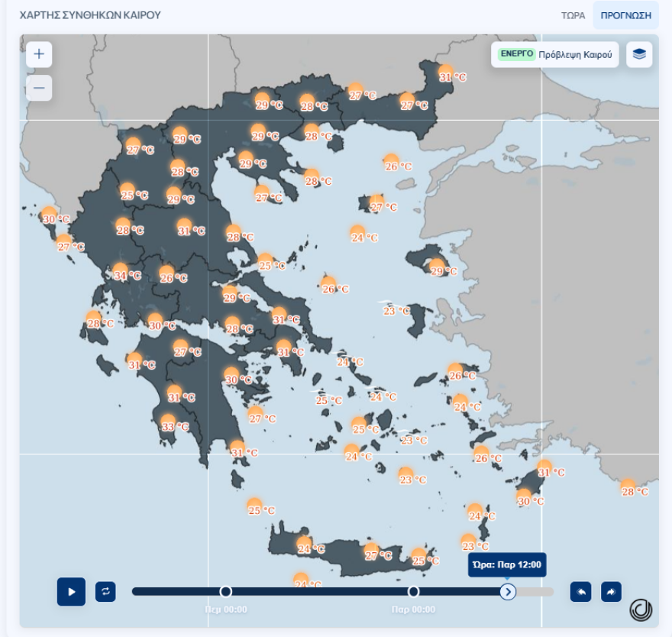Click the loop animation icon
672x637 pixels.
[x=107, y=591]
